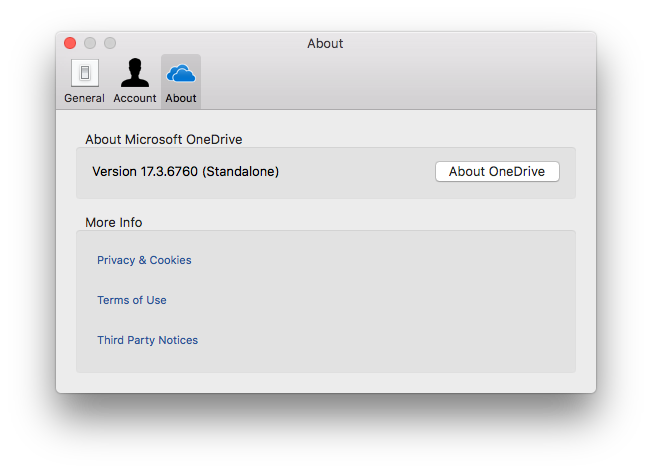The image size is (652, 473).
Task: Open the General preferences switch icon
Action: click(85, 73)
